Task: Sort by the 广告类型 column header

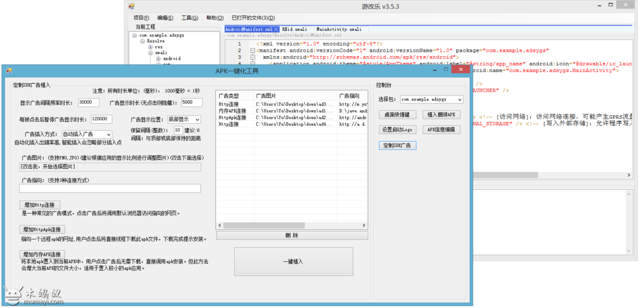Action: (x=235, y=95)
